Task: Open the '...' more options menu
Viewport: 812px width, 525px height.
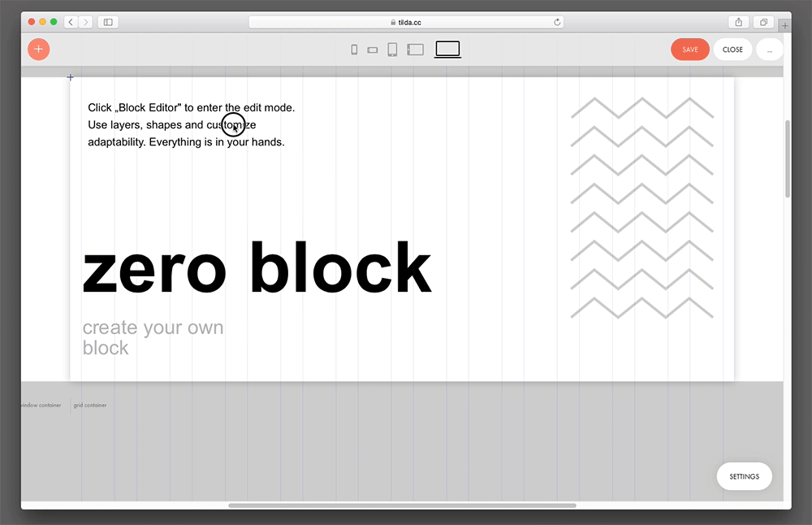Action: click(769, 49)
